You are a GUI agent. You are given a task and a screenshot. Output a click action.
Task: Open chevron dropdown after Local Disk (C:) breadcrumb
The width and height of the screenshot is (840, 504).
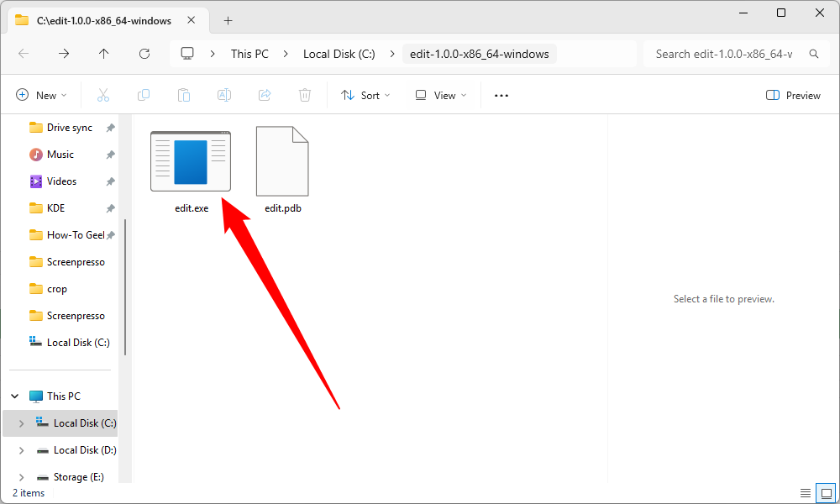[x=392, y=54]
